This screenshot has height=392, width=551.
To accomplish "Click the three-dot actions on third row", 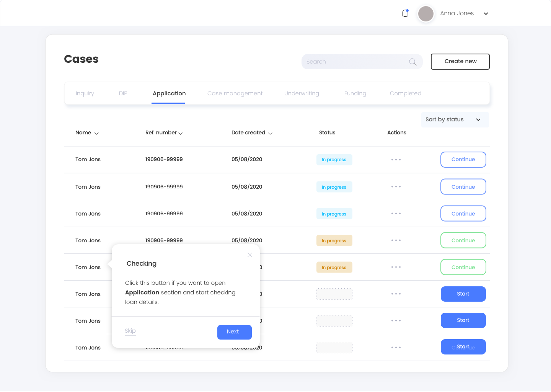I will click(x=396, y=213).
